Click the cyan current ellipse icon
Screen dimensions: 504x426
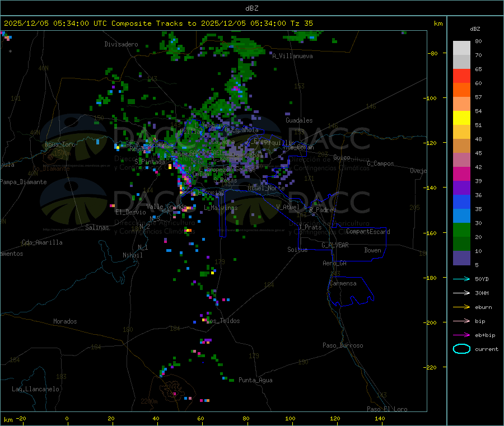point(461,349)
